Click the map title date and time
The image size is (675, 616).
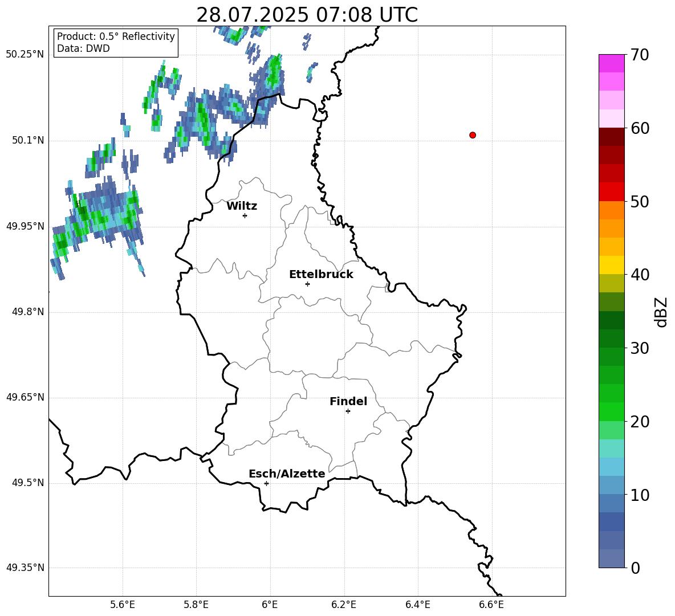307,15
